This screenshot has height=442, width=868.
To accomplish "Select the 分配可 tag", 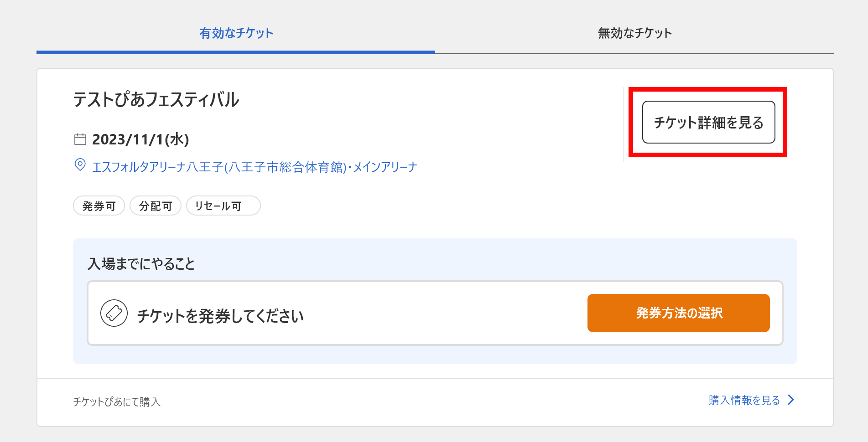I will click(156, 206).
